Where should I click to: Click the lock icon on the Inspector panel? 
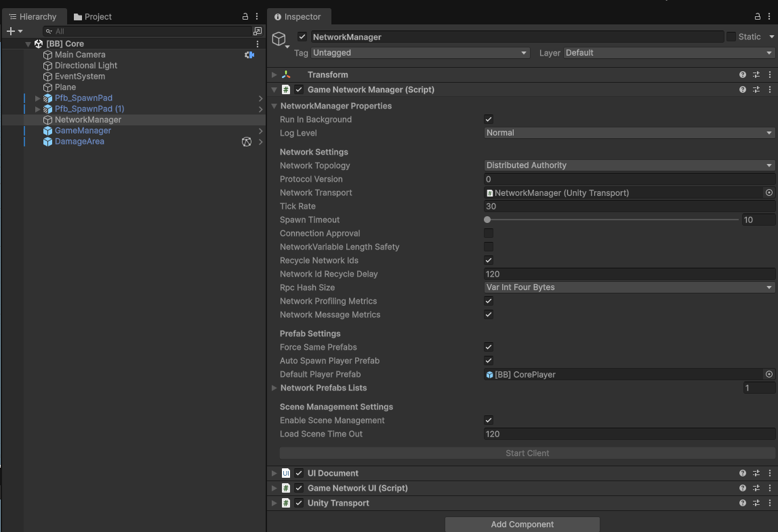tap(756, 16)
